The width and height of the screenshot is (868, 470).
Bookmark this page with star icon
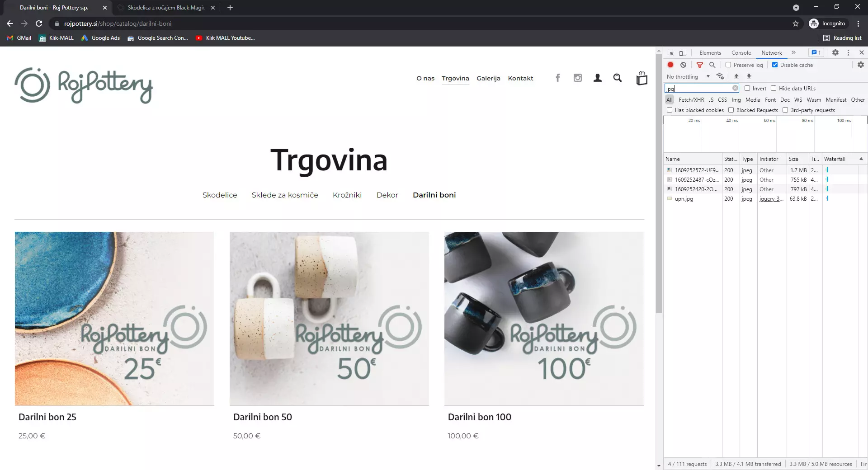tap(796, 23)
